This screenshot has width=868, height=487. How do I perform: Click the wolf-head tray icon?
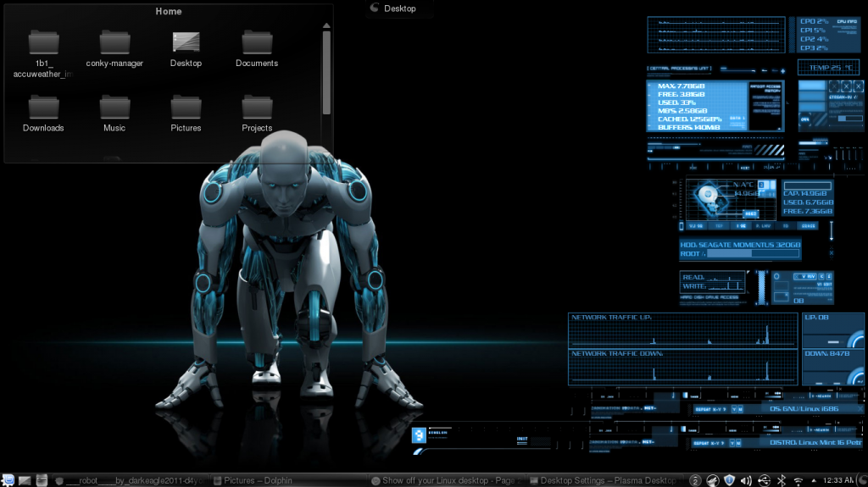click(x=712, y=480)
